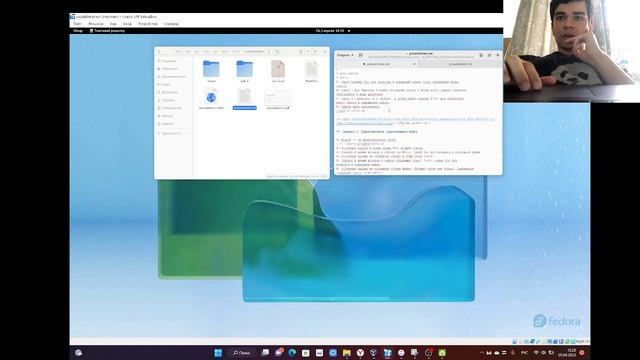
Task: Open File Explorer from the taskbar
Action: [x=347, y=353]
